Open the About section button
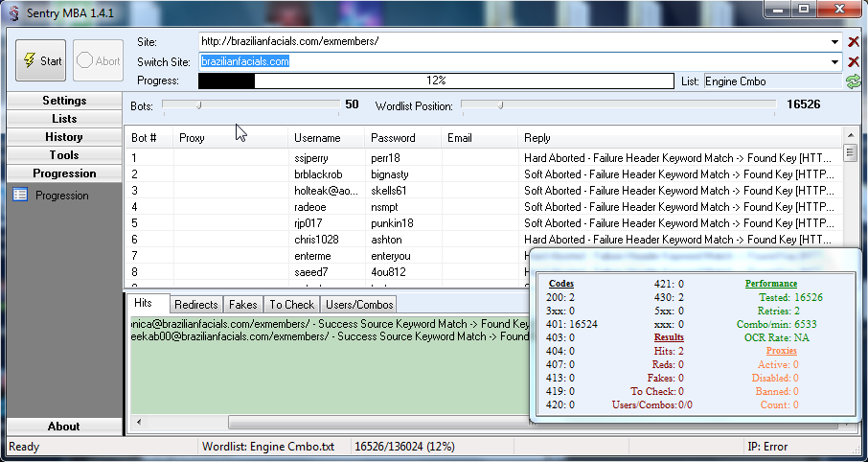Image resolution: width=868 pixels, height=462 pixels. 64,427
